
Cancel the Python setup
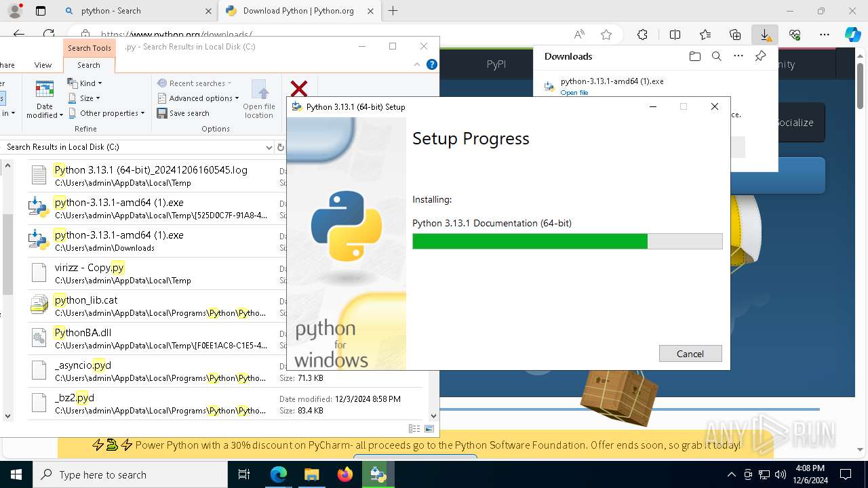(690, 354)
